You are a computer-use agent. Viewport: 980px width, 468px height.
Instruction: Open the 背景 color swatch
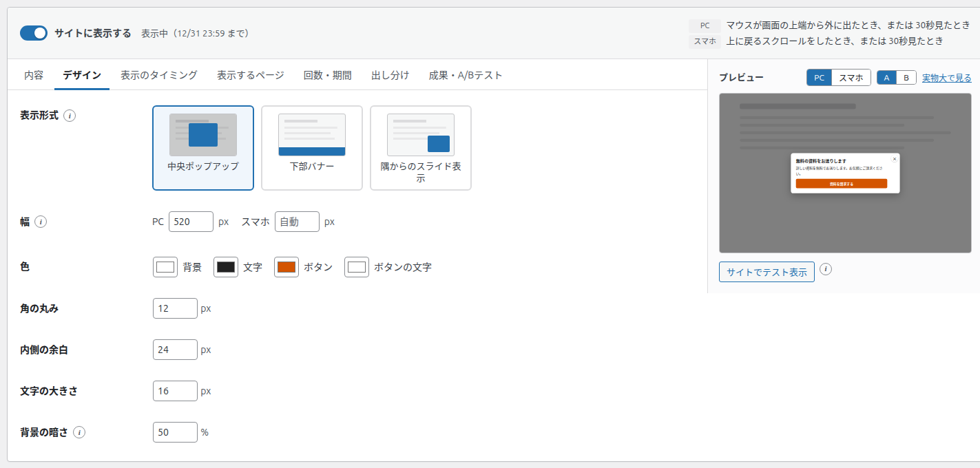(165, 267)
